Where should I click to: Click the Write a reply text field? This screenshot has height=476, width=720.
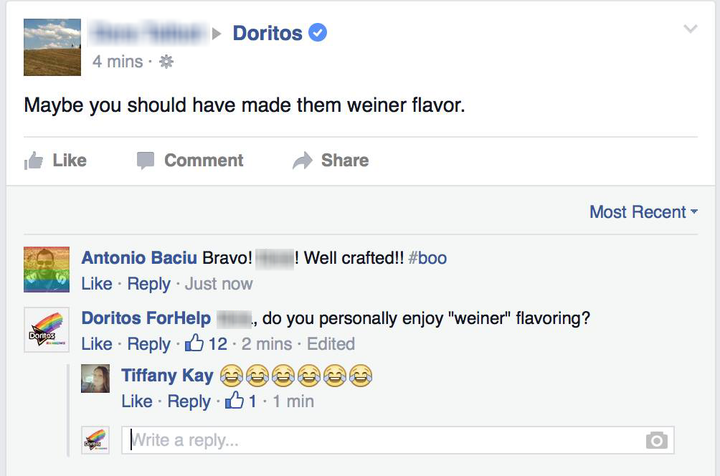398,440
